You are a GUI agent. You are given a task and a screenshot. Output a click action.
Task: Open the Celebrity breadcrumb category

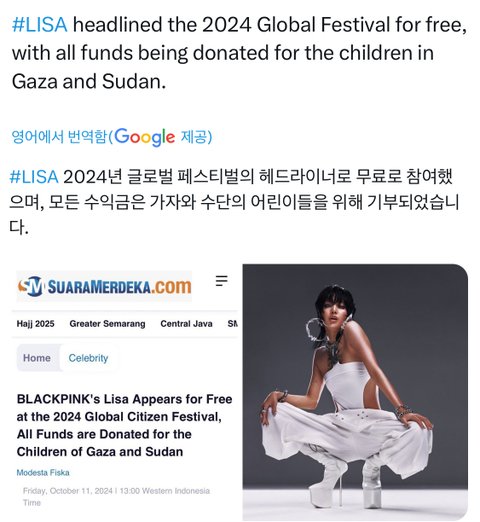(88, 358)
